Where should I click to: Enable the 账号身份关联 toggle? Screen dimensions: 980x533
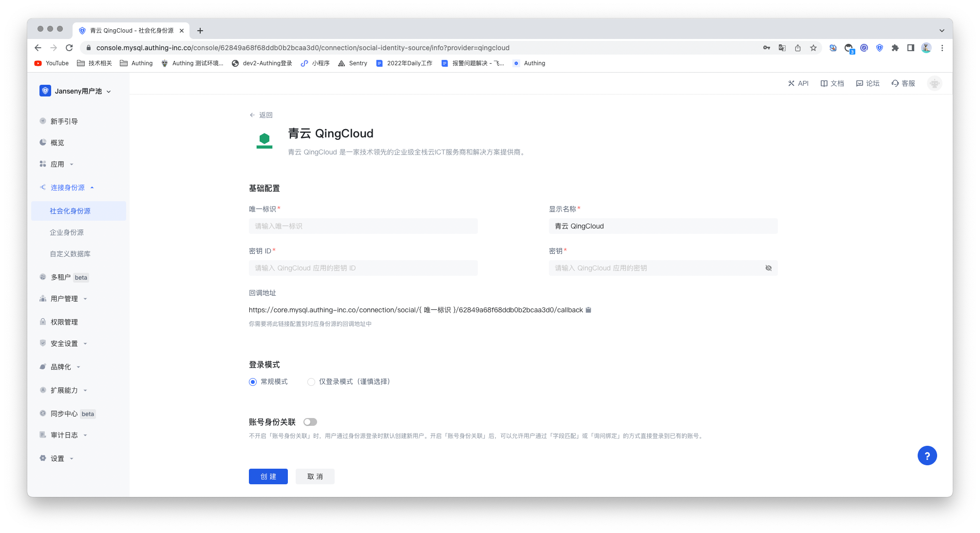[310, 421]
